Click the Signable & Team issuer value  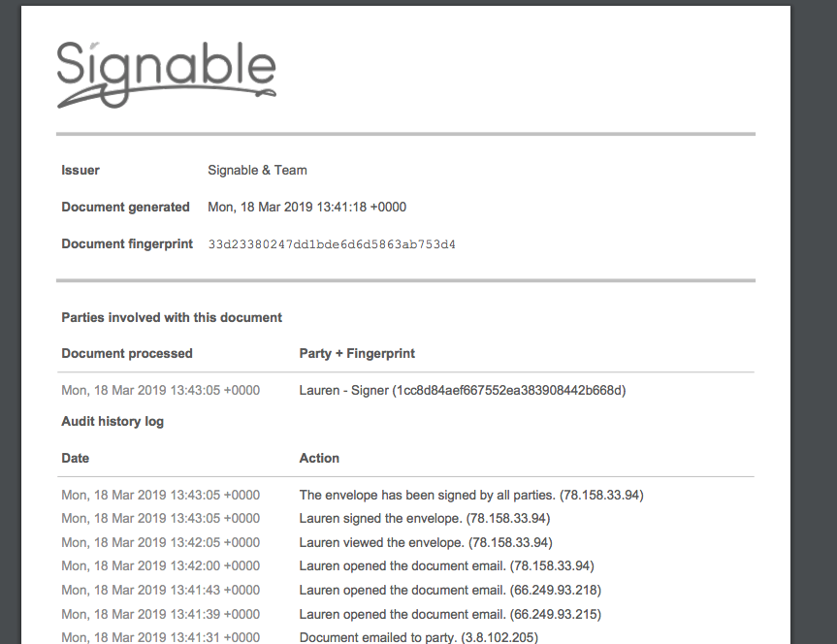tap(257, 171)
